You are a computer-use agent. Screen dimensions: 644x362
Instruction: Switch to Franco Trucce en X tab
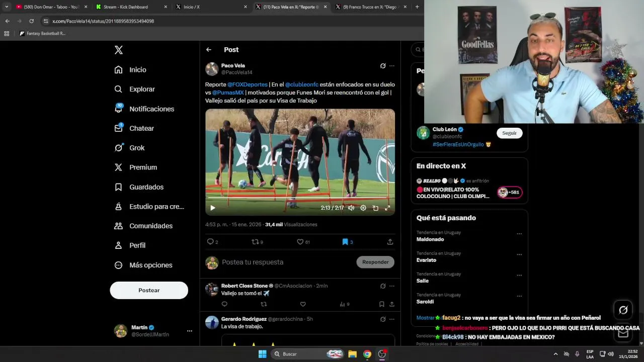coord(370,7)
